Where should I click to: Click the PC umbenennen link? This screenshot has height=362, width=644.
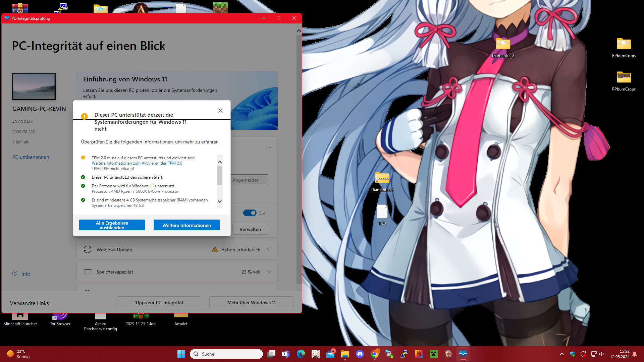pyautogui.click(x=31, y=157)
